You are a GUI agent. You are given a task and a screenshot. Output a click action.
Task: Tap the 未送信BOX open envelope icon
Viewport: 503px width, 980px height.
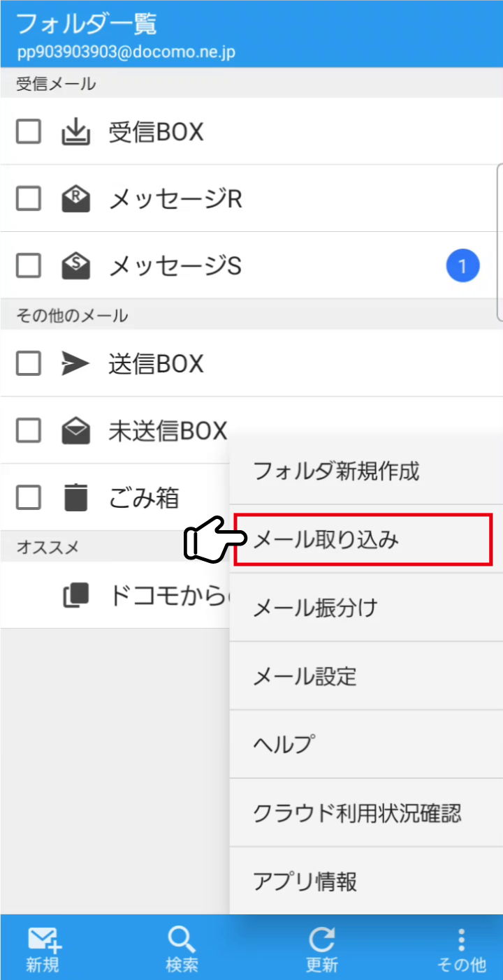(75, 431)
